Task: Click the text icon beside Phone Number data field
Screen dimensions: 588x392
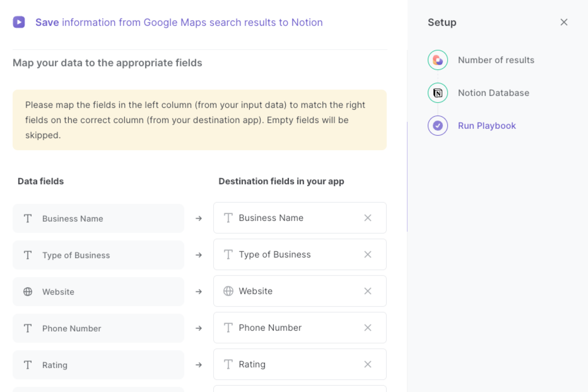Action: 28,328
